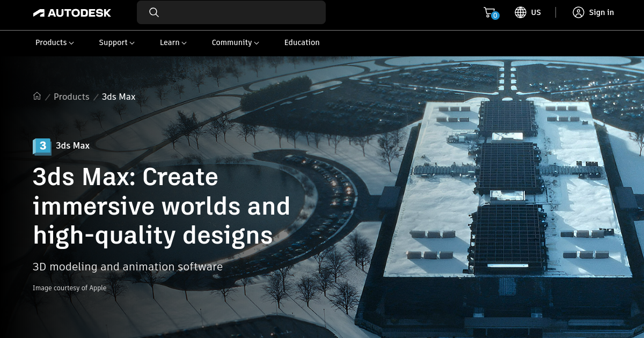Open the Education menu item
Screen dimensions: 644x338
tap(302, 42)
